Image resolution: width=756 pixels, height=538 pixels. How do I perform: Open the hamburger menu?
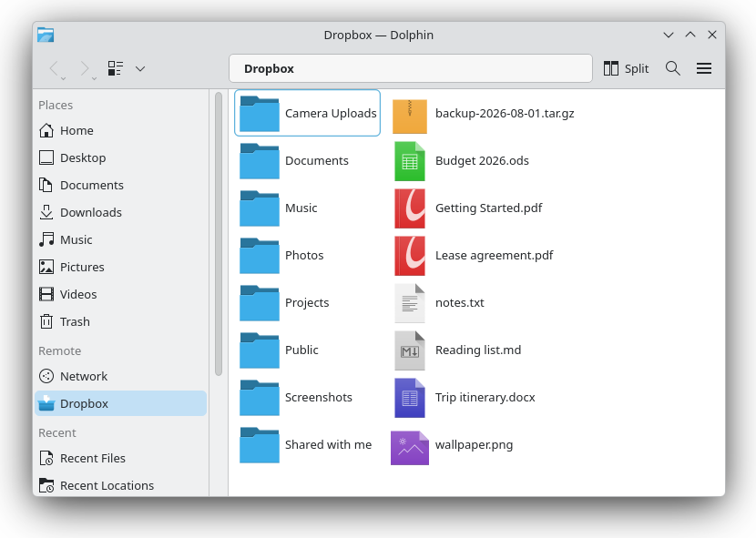coord(704,68)
